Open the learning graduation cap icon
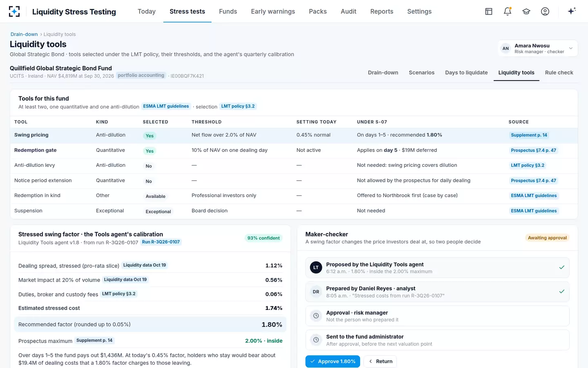The image size is (588, 368). (526, 11)
